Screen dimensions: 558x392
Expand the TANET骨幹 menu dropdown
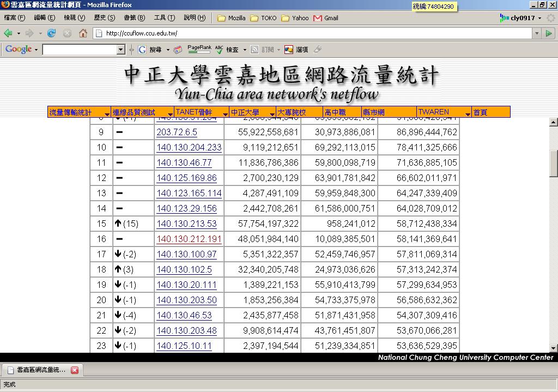coord(225,114)
